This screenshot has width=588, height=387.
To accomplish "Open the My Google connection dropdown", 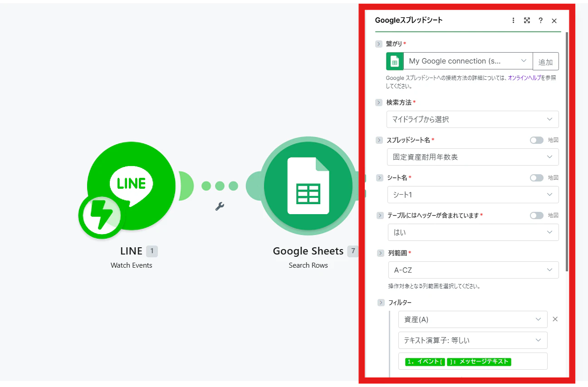I will point(468,61).
